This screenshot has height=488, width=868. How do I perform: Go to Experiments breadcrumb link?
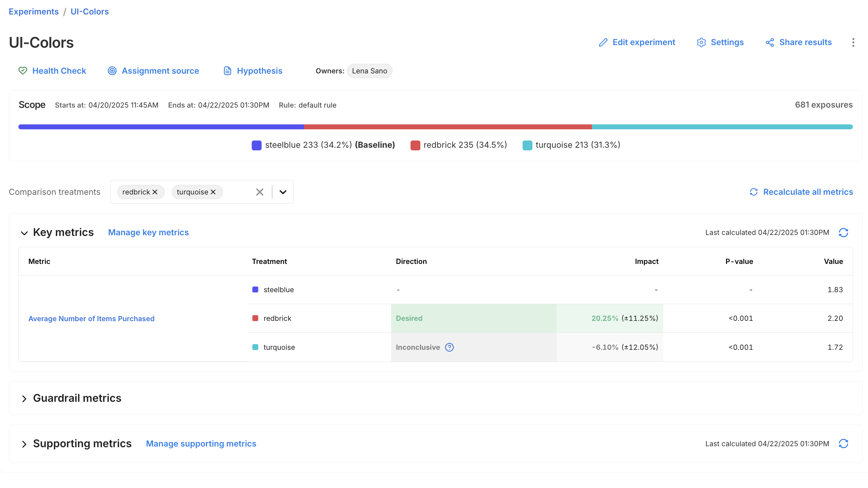click(34, 12)
